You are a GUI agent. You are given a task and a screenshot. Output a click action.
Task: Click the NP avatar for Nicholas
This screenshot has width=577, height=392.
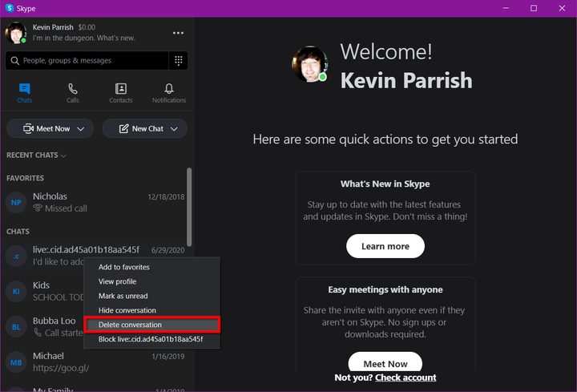(16, 203)
